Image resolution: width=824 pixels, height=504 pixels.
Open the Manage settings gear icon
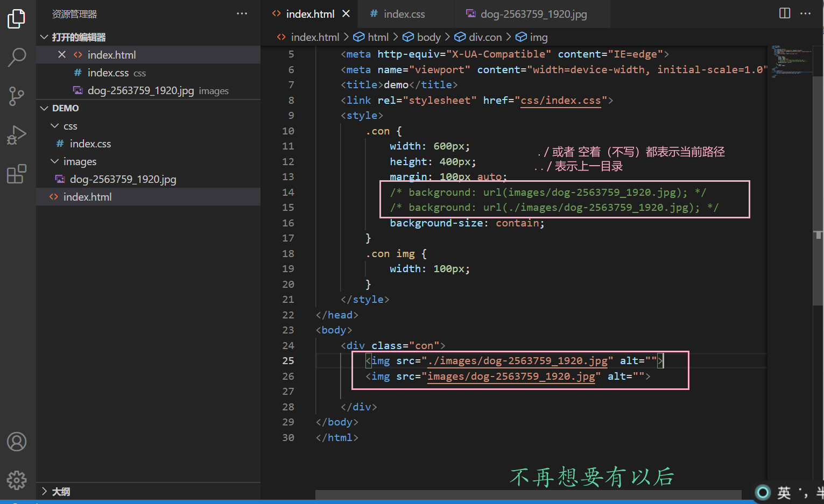tap(16, 480)
